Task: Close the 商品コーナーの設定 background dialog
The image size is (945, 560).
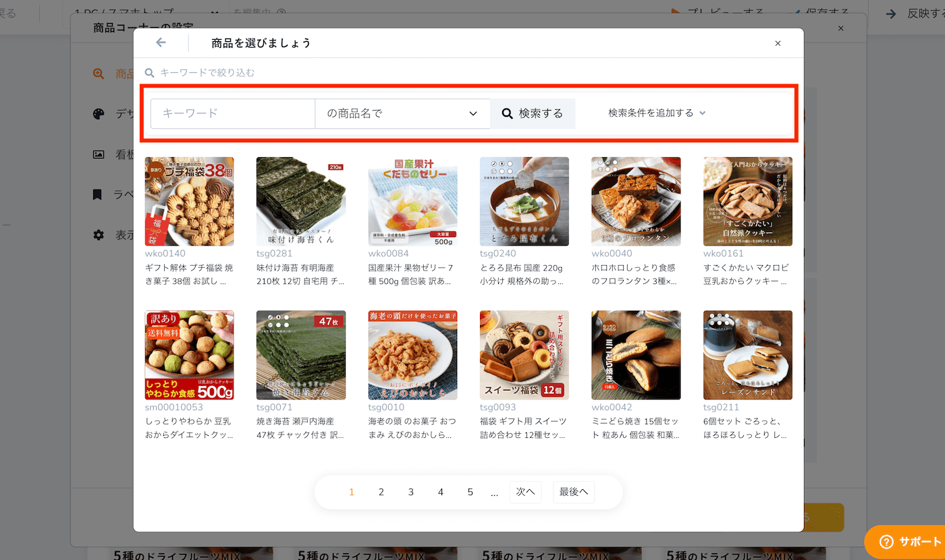Action: 840,28
